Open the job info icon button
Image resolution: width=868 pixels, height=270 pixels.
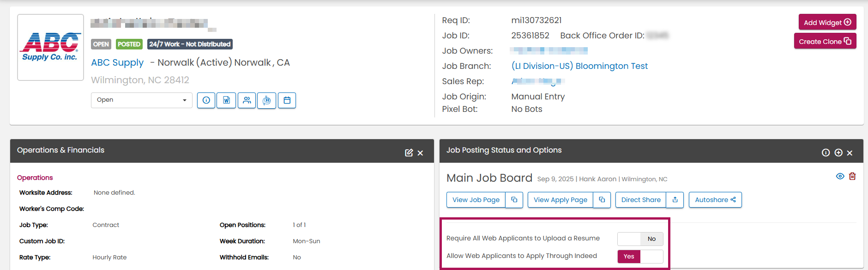point(206,100)
